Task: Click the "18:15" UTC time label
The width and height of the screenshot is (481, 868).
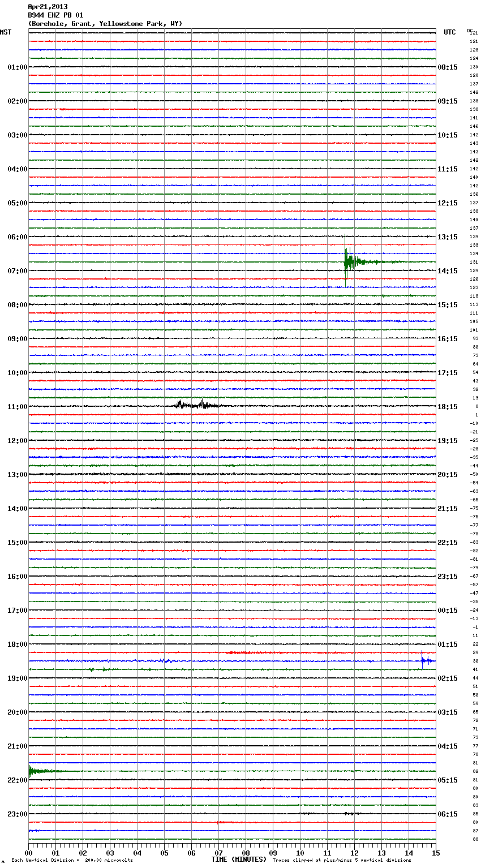Action: (448, 407)
